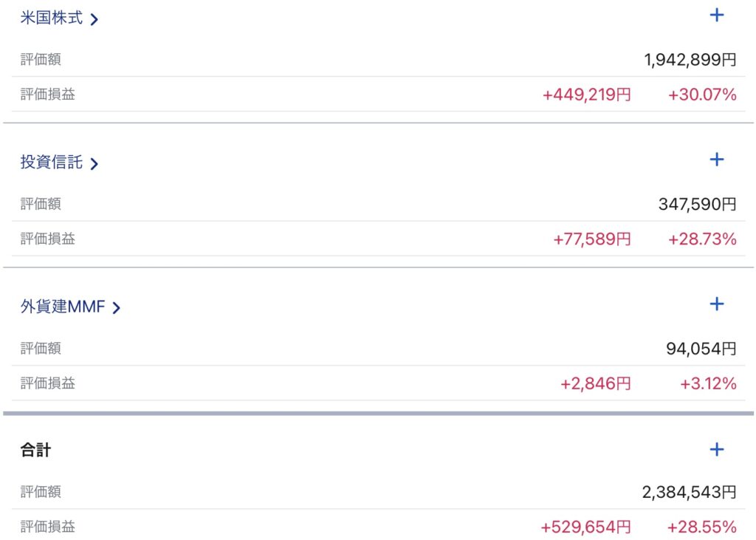Select the +30.07% gain percentage

(702, 95)
